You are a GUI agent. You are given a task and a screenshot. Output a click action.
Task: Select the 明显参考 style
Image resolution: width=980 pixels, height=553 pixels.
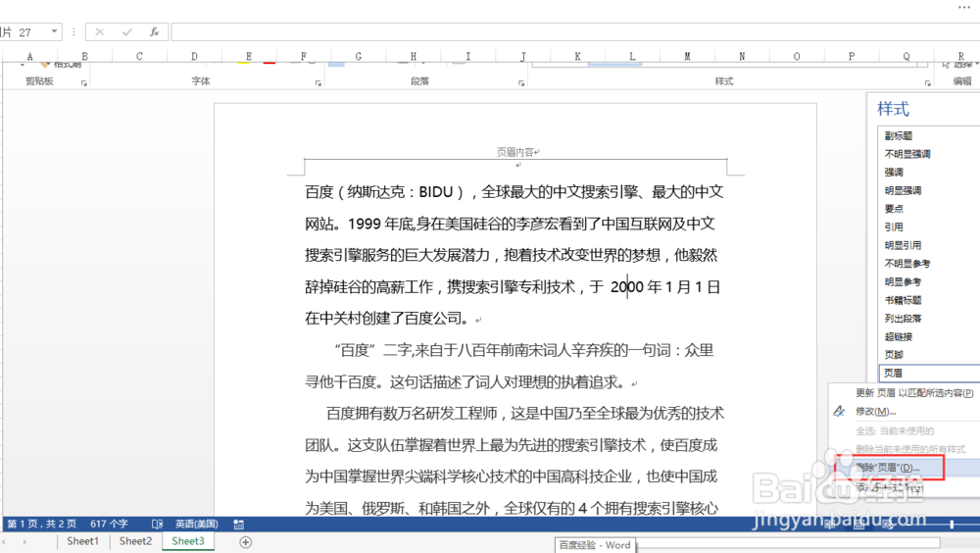[x=903, y=281]
